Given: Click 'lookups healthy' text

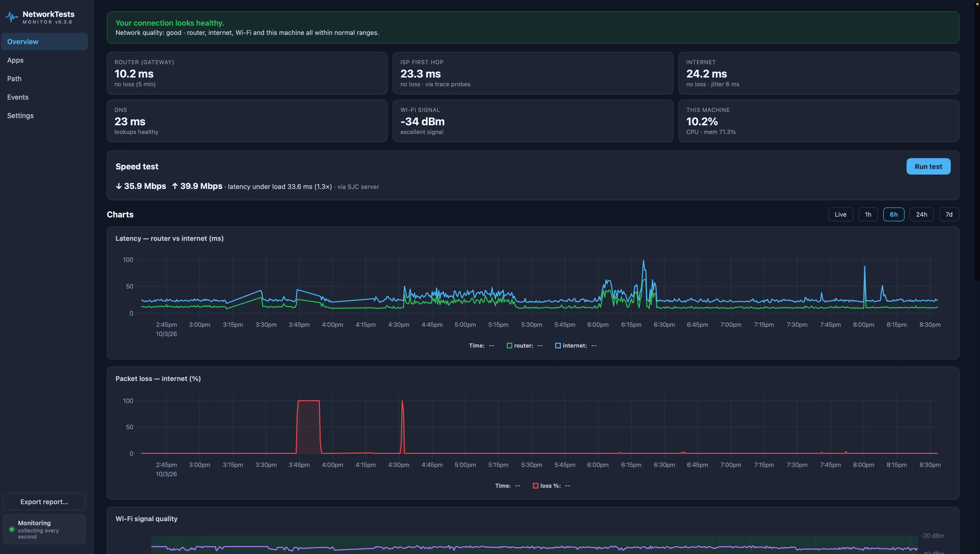Looking at the screenshot, I should tap(136, 132).
